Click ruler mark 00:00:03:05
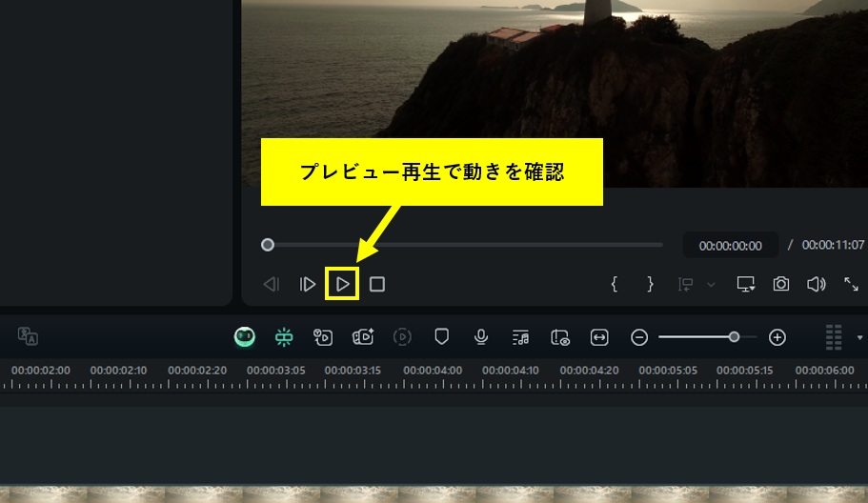Viewport: 868px width, 503px height. click(x=276, y=371)
